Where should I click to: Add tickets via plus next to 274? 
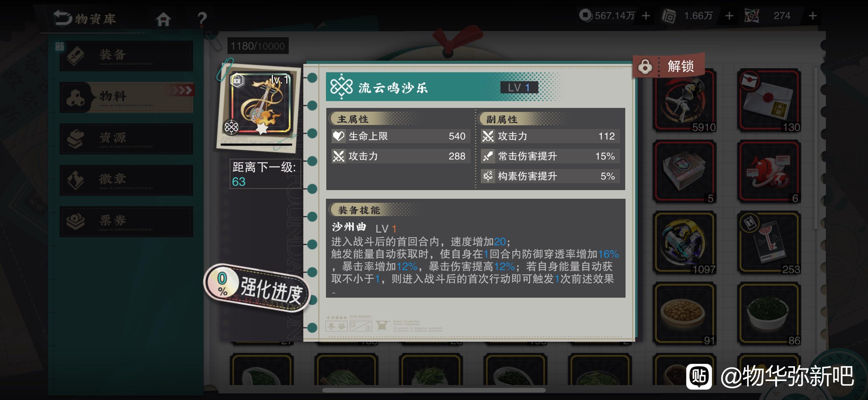[x=812, y=16]
